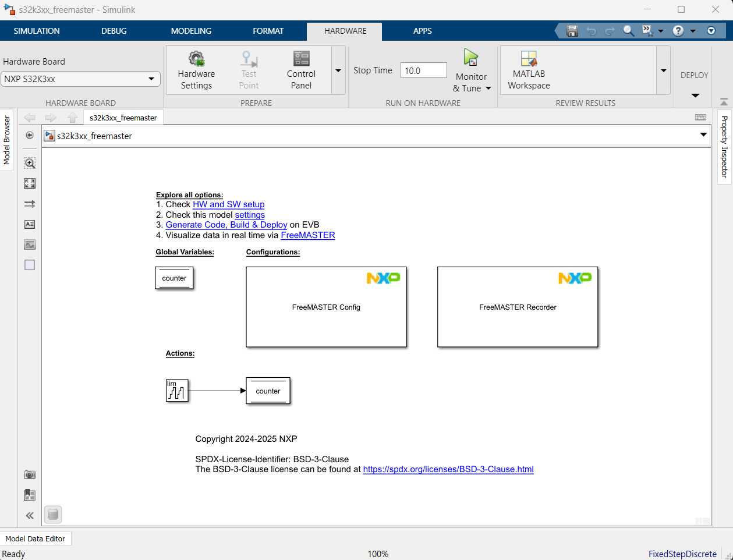
Task: Open the model data database icon
Action: 53,515
